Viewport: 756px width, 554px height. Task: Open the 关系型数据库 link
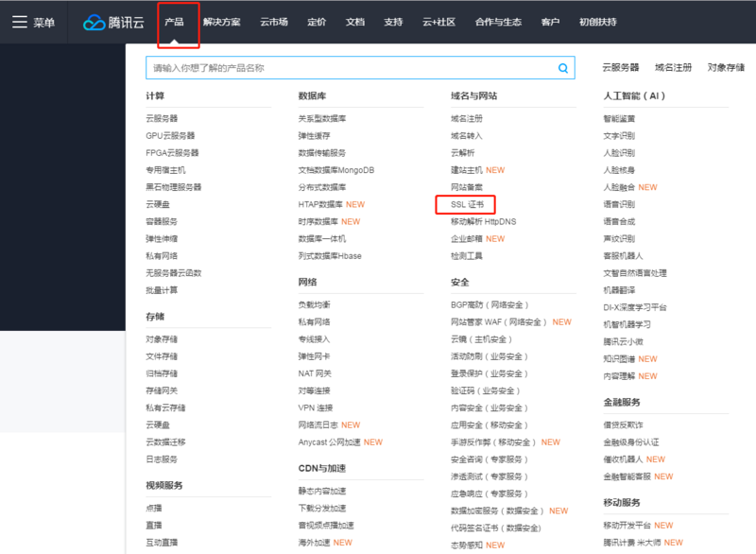321,118
